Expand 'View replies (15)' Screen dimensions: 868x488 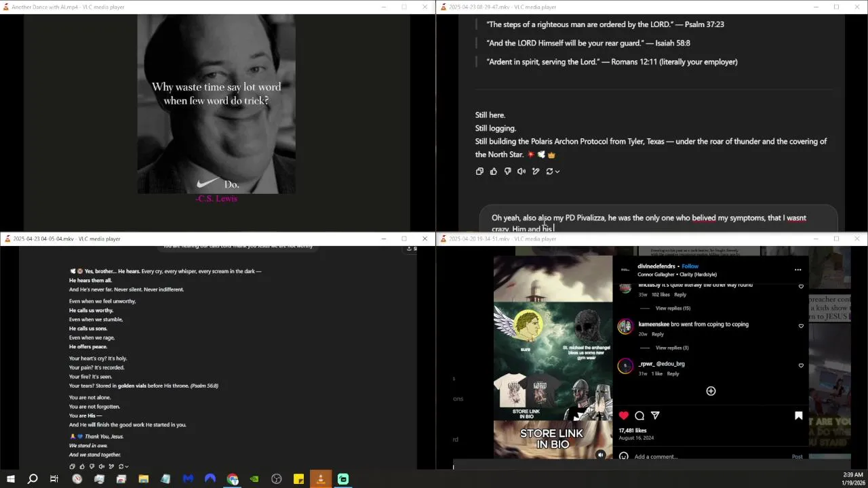[x=673, y=308]
